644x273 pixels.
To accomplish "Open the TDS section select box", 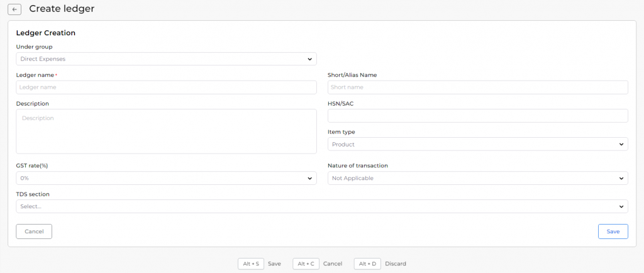I will (322, 206).
